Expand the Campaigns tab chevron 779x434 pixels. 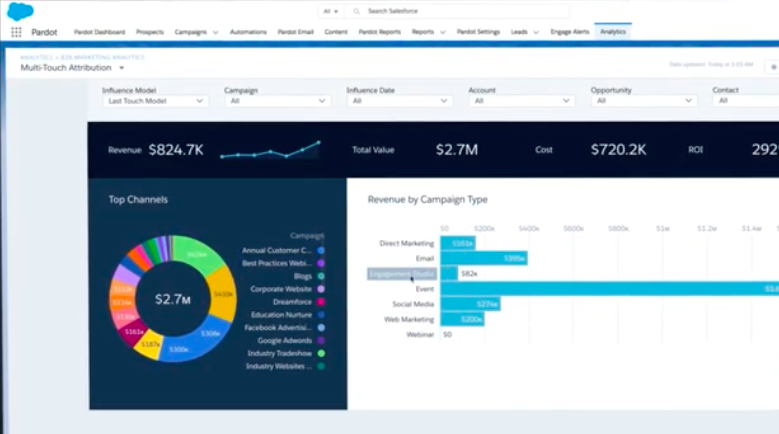tap(216, 32)
